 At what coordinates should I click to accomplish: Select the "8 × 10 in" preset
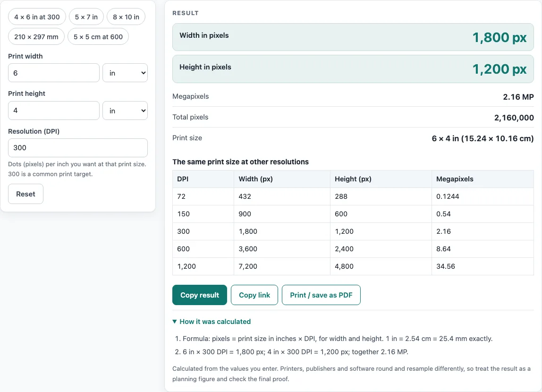[126, 17]
